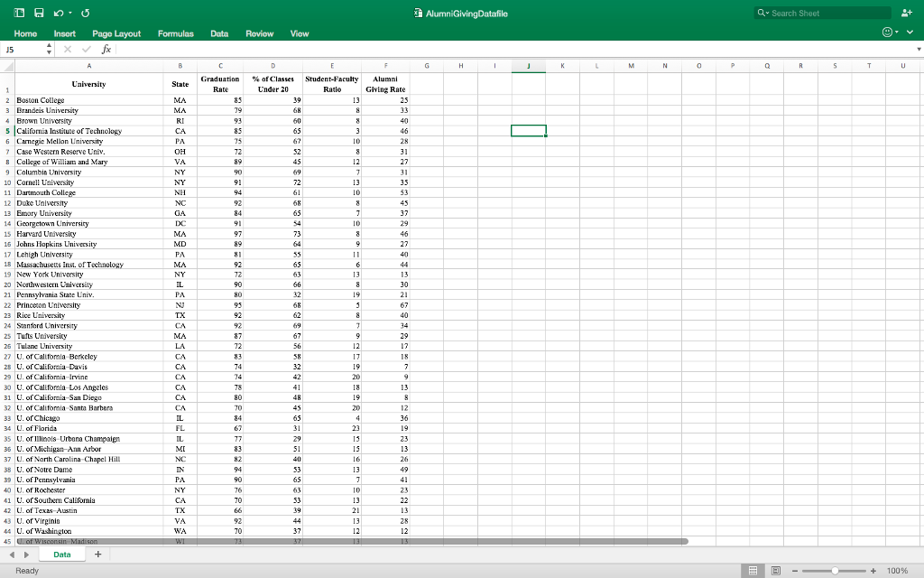Image resolution: width=924 pixels, height=578 pixels.
Task: Collapse the ribbon with the chevron
Action: pos(910,32)
